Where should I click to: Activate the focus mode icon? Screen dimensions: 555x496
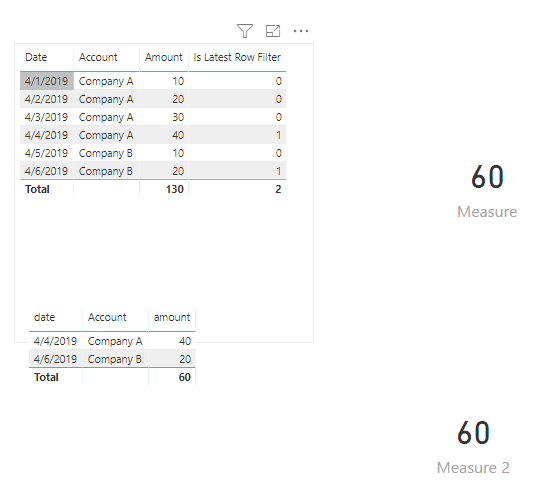(x=273, y=31)
